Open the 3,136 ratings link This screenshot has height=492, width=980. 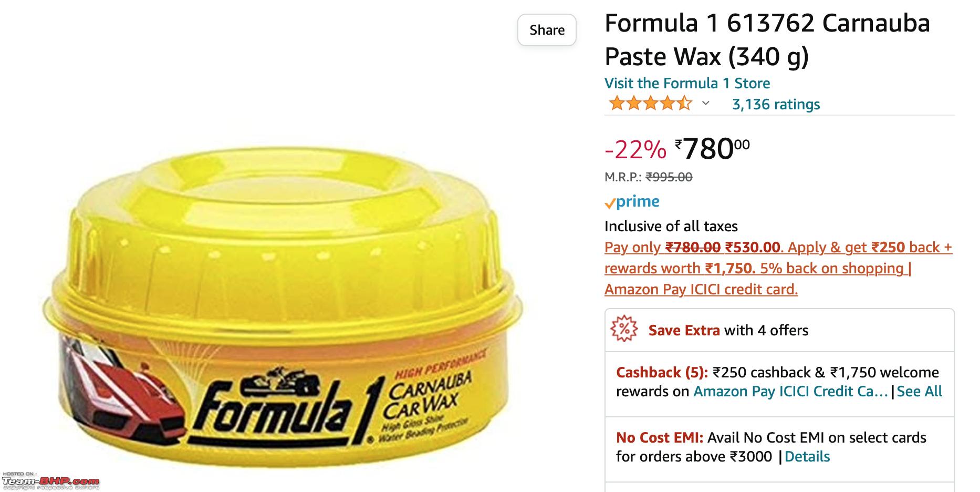pos(776,104)
